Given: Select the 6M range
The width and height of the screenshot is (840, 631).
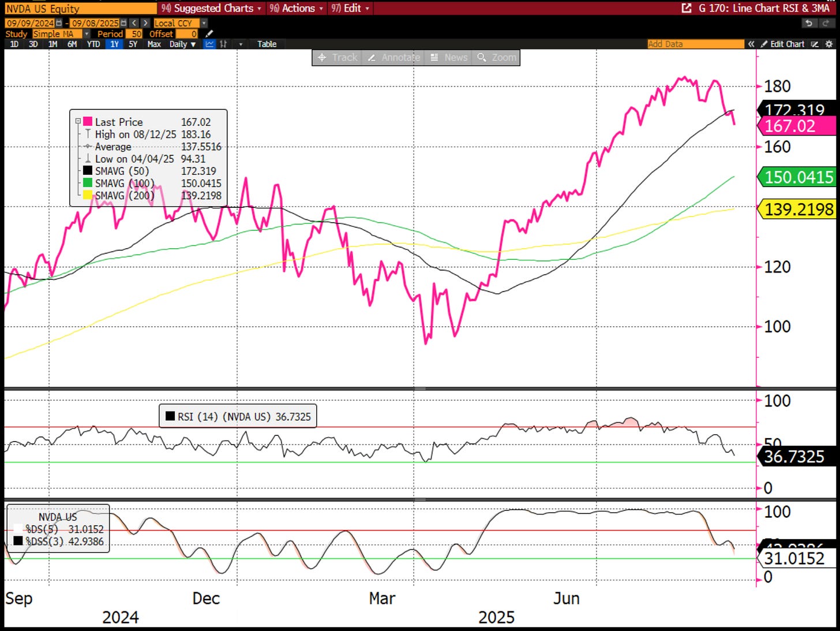Looking at the screenshot, I should (72, 44).
